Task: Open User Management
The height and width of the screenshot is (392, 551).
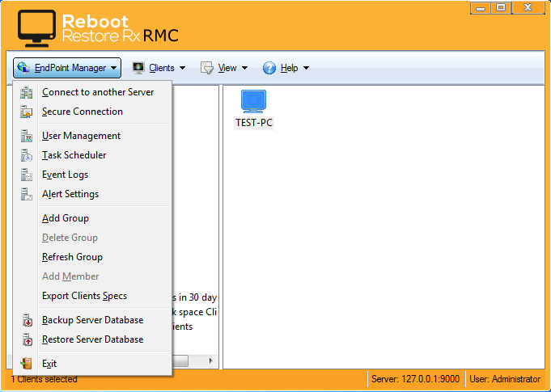Action: coord(92,136)
